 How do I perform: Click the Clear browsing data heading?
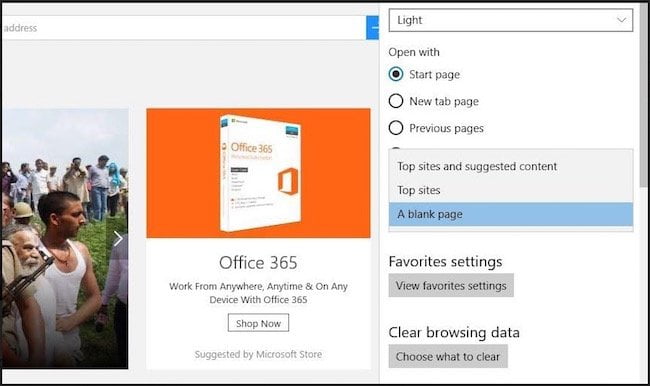tap(454, 333)
